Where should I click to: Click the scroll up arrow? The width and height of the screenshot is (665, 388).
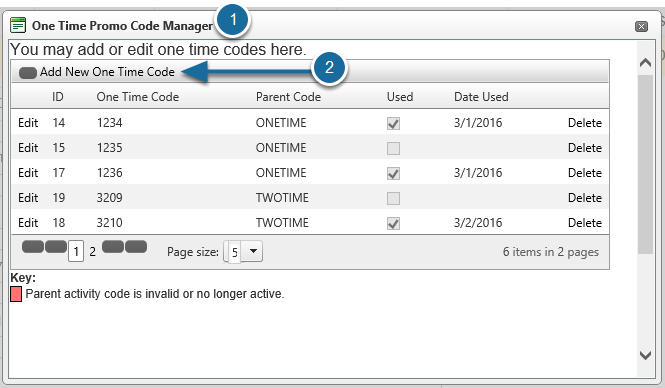click(645, 63)
